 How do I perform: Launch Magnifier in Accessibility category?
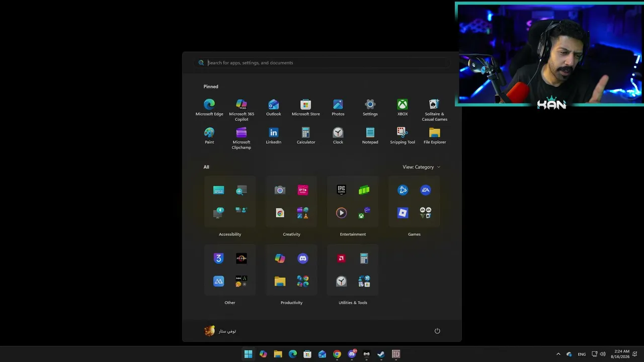[242, 190]
